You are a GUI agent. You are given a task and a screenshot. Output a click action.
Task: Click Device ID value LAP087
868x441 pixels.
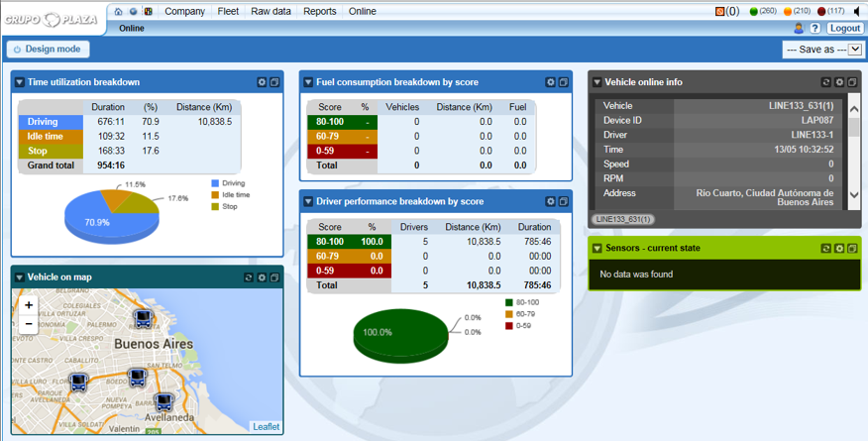817,120
